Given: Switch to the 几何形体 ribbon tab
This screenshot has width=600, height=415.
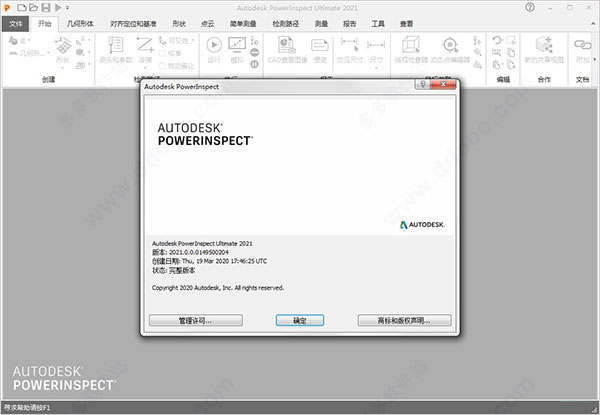Looking at the screenshot, I should click(80, 24).
